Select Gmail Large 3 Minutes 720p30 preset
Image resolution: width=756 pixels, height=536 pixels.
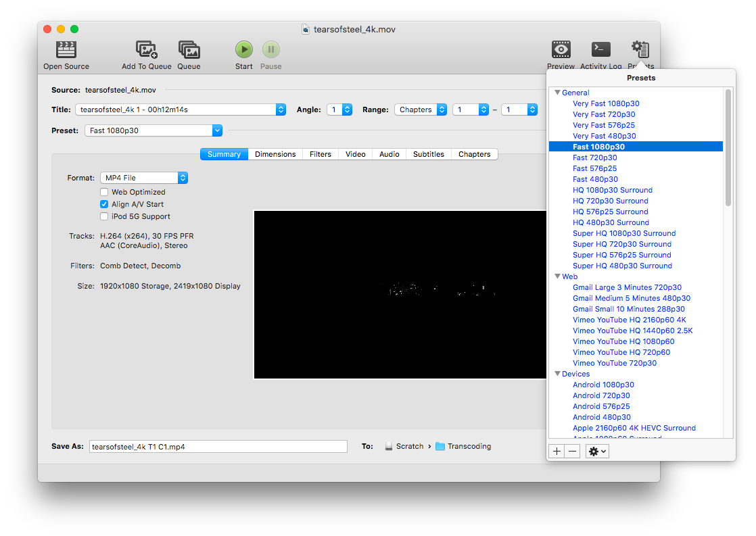point(628,288)
